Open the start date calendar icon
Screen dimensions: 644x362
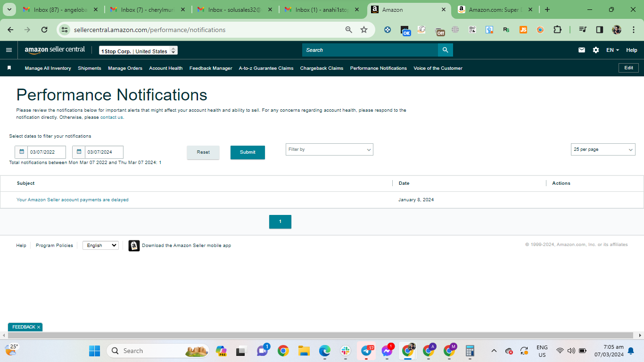pyautogui.click(x=22, y=152)
